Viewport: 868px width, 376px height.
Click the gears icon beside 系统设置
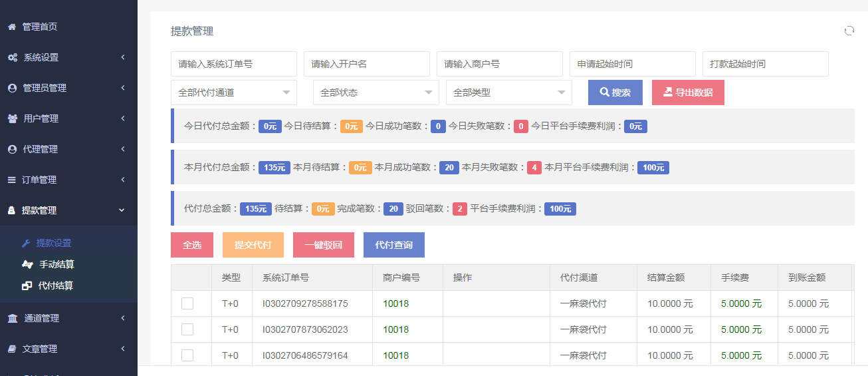tap(12, 57)
